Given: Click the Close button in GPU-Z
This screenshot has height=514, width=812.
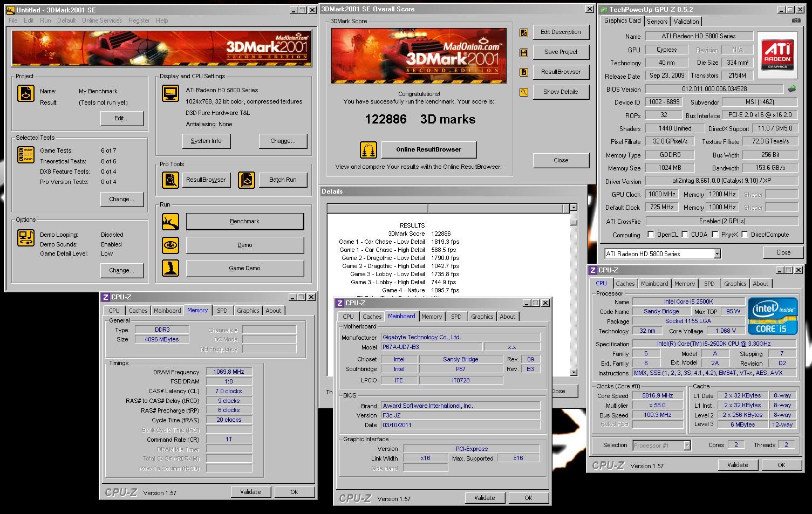Looking at the screenshot, I should (x=783, y=252).
